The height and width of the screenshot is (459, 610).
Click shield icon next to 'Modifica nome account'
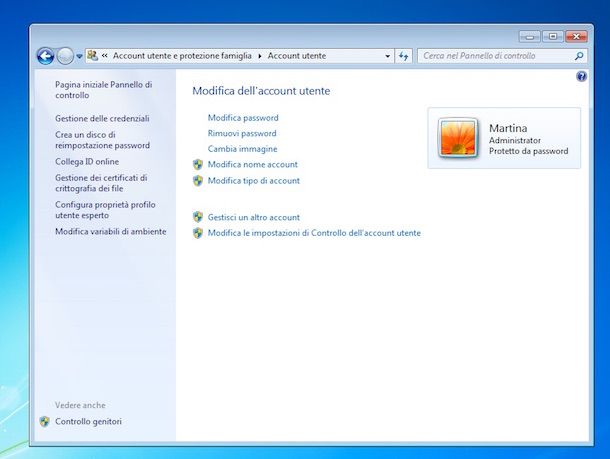198,164
